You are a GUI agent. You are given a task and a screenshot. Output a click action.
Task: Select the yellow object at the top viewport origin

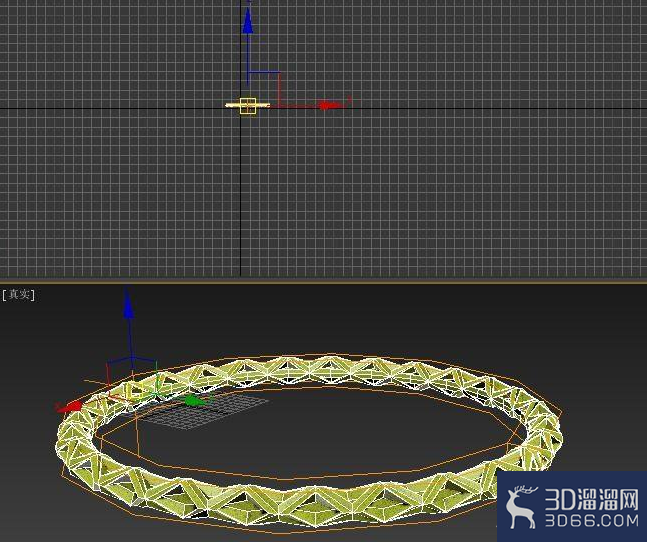click(248, 106)
